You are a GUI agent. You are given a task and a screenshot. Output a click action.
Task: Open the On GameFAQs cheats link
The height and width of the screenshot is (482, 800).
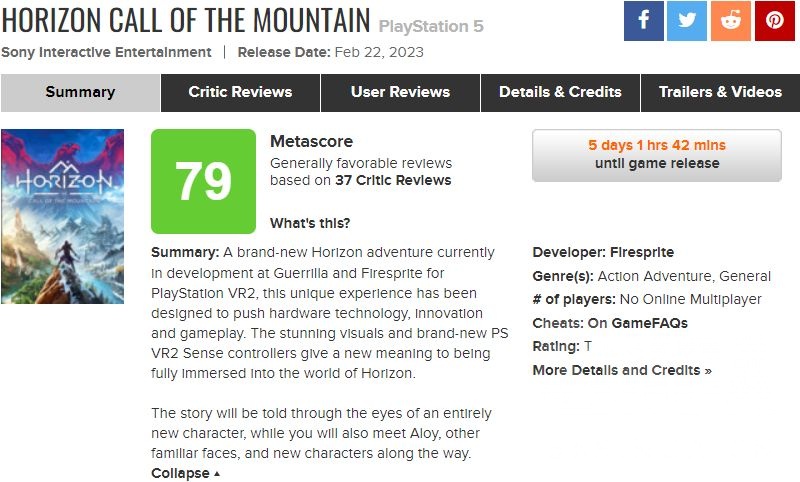(x=638, y=323)
